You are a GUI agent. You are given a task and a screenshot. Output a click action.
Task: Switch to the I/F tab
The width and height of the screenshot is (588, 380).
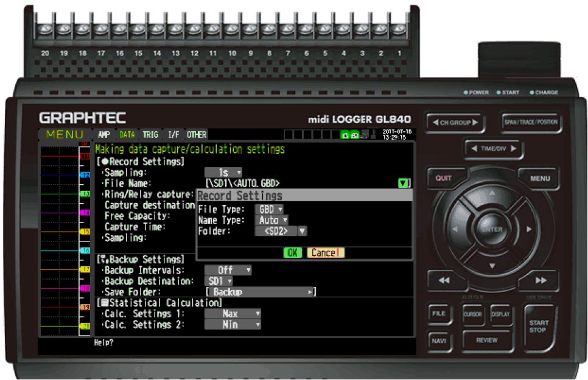click(173, 134)
